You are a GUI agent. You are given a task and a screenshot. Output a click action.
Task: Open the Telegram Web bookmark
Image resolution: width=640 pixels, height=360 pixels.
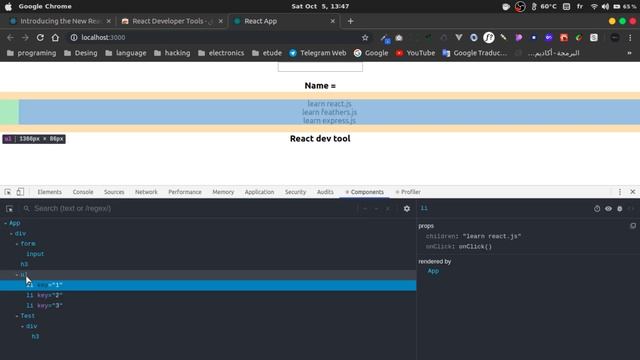(x=318, y=53)
